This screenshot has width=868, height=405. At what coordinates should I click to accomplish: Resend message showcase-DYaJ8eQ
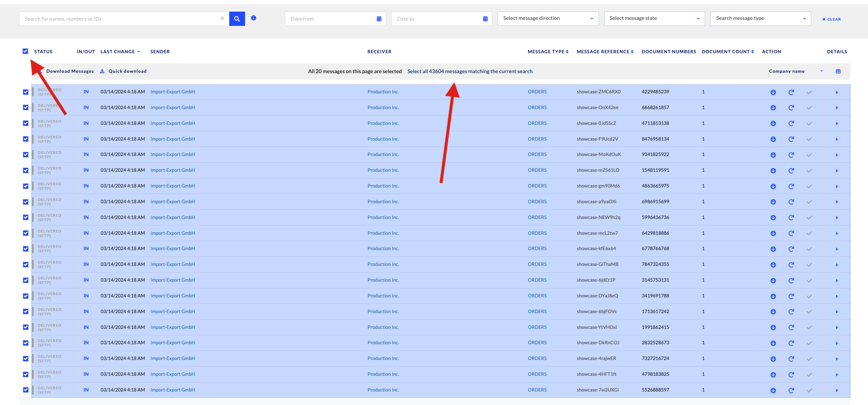click(x=791, y=296)
